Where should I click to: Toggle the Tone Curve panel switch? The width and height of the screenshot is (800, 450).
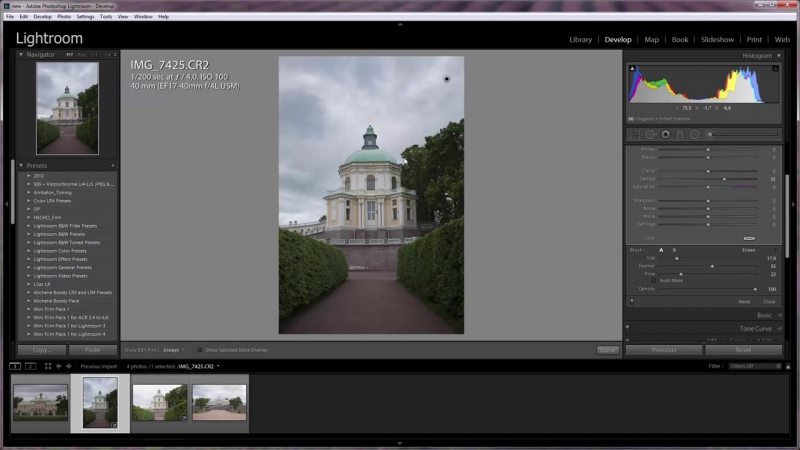point(628,328)
